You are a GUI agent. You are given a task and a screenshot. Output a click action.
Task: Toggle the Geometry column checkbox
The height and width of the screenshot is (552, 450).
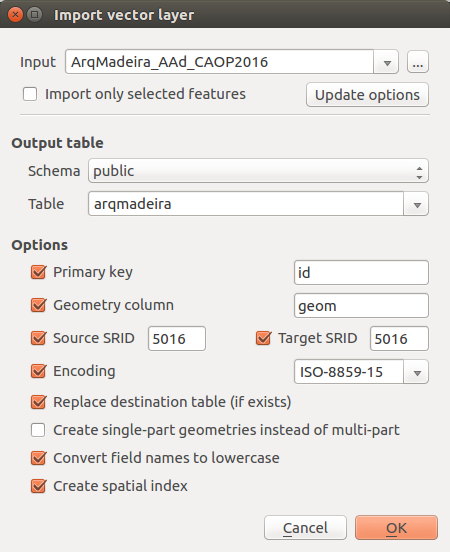point(38,305)
